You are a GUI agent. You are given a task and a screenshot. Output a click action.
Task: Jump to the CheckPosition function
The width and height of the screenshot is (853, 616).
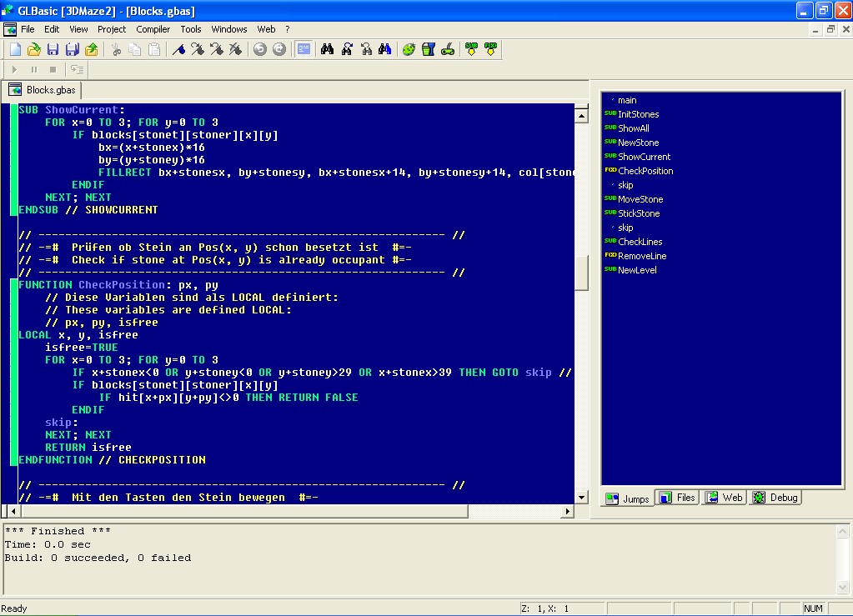645,171
